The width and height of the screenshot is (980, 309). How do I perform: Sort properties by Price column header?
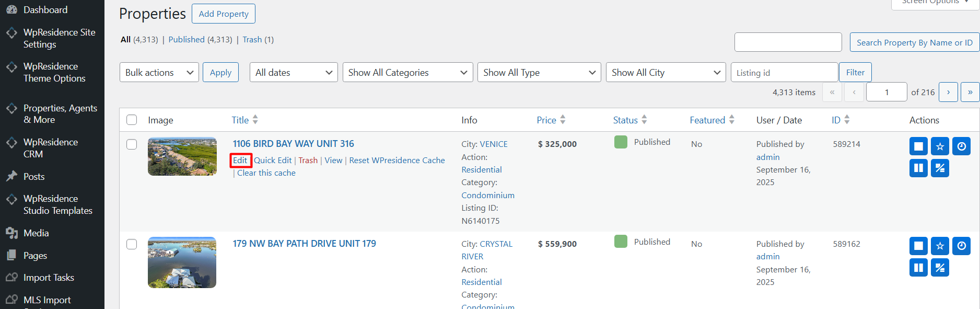pos(547,120)
